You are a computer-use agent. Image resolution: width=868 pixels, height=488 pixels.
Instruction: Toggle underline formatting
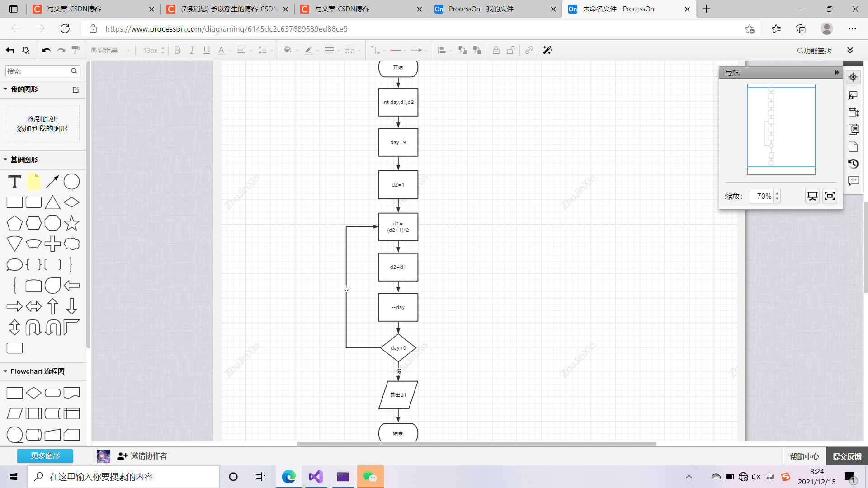tap(207, 50)
